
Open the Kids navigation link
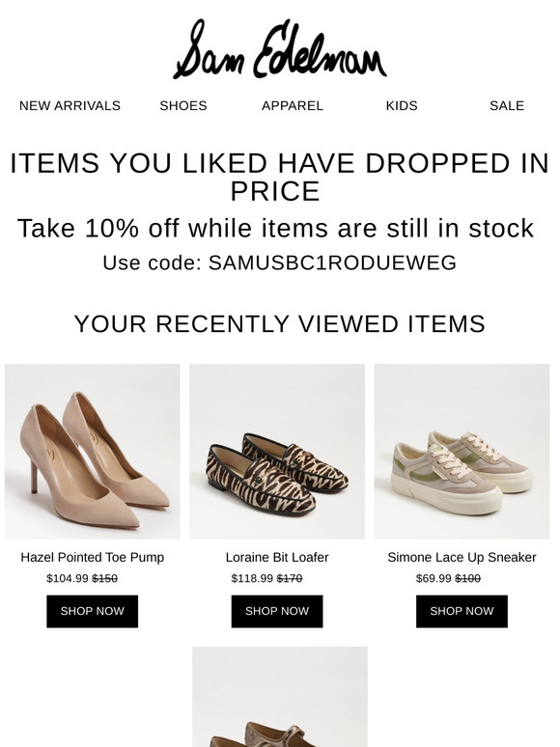(402, 106)
